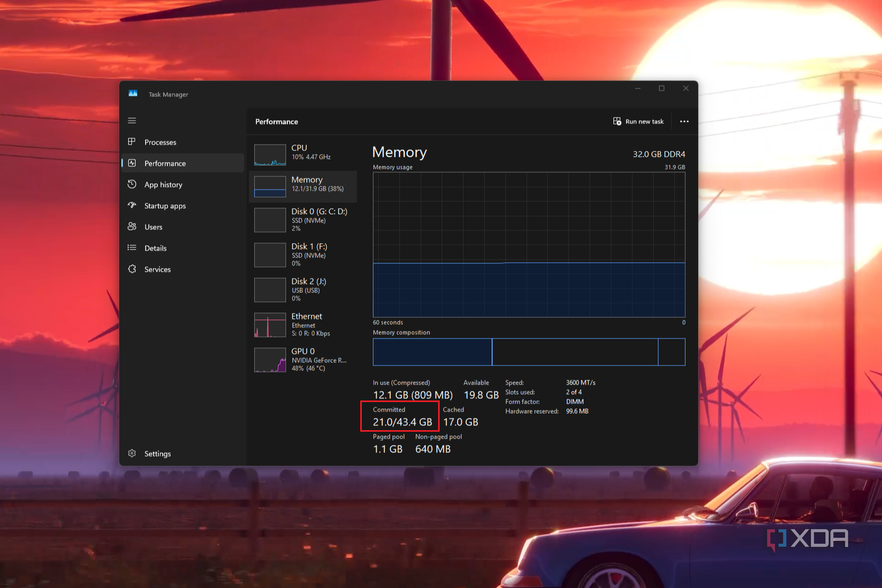This screenshot has height=588, width=882.
Task: Click the Startup apps gauge icon
Action: tap(132, 205)
